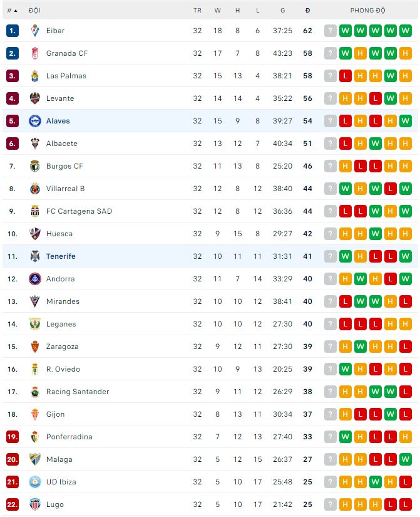Click the Granada CF club crest
Screen dimensions: 420x517
pos(34,53)
